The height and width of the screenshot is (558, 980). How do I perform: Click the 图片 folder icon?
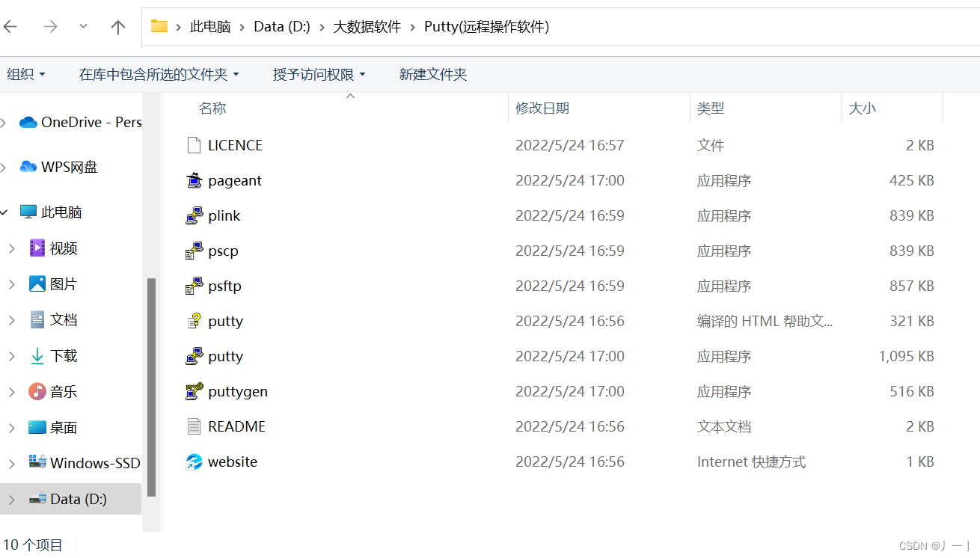tap(37, 283)
